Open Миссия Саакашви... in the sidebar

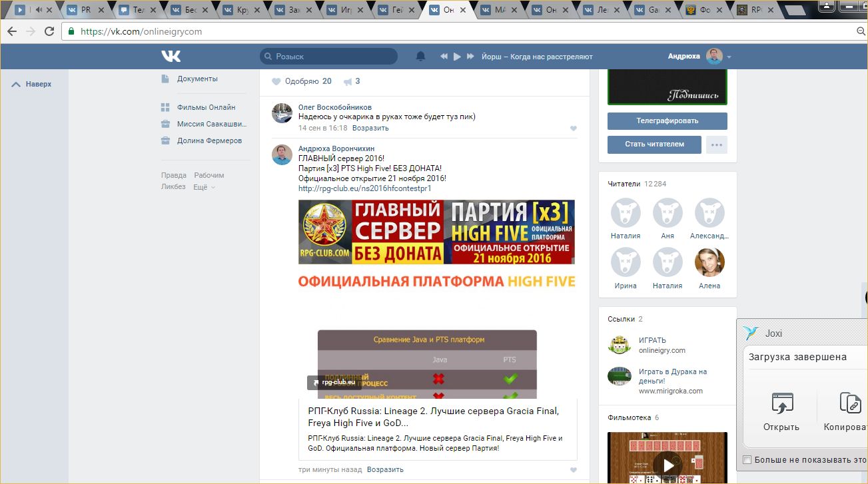pos(212,124)
